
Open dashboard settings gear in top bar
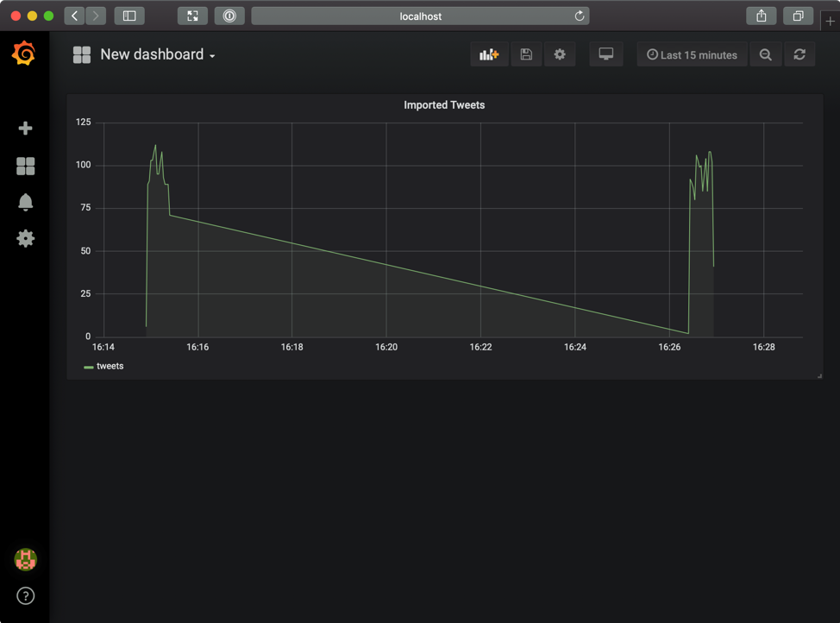(560, 54)
